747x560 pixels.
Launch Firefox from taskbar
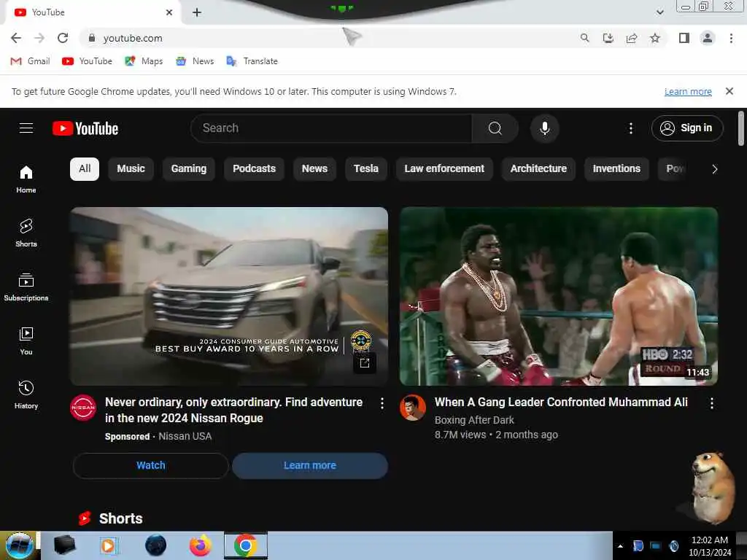[201, 545]
